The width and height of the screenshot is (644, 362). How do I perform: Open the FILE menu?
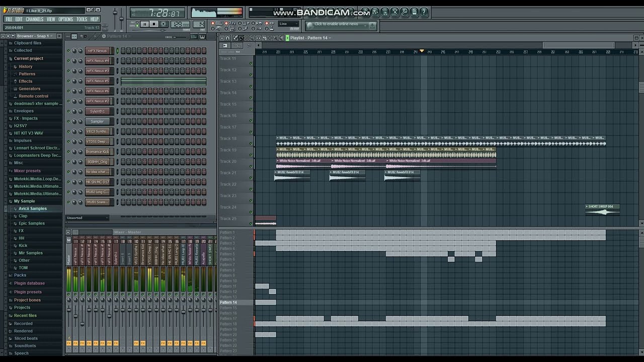coord(9,19)
